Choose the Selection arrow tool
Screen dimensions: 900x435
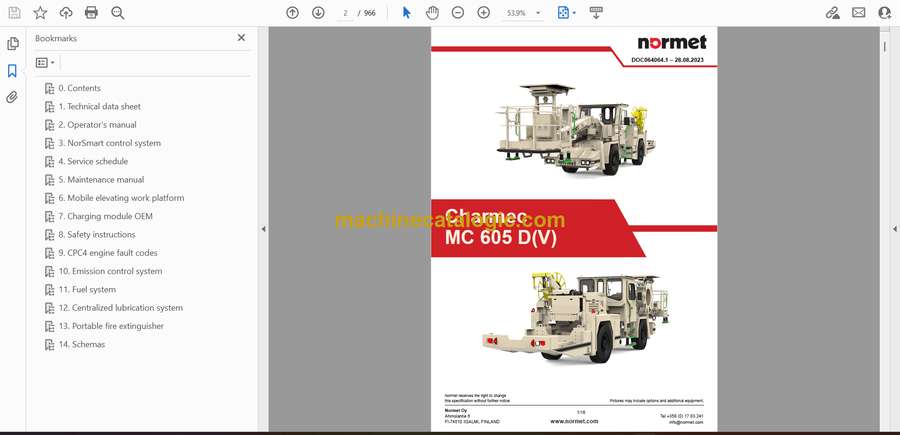point(406,13)
